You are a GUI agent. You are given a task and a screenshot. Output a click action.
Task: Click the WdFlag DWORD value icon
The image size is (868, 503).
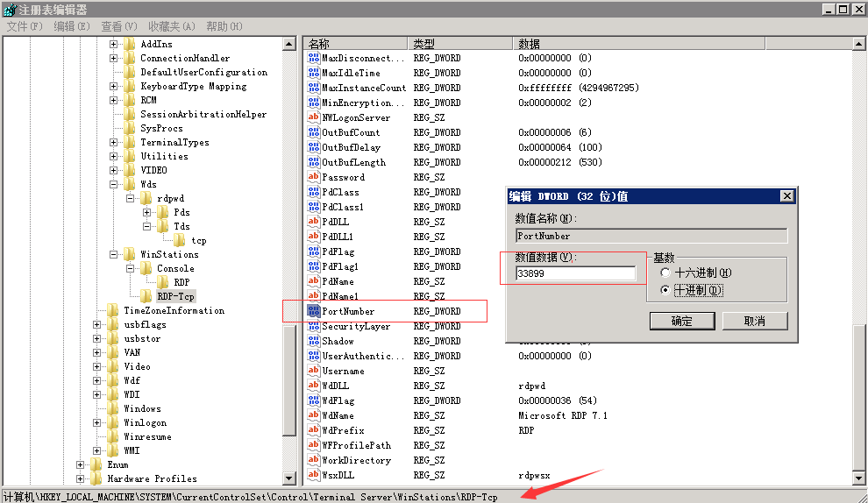tap(313, 400)
